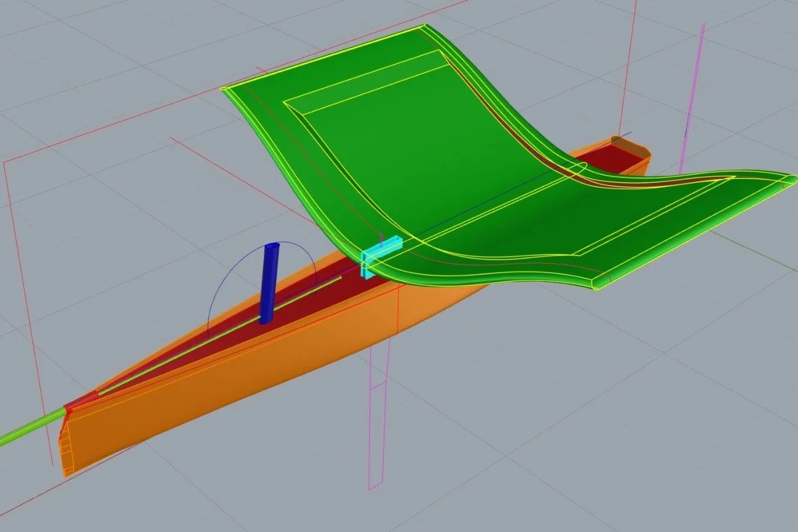798x532 pixels.
Task: Select the blue cylinder on the hull
Action: click(x=269, y=283)
